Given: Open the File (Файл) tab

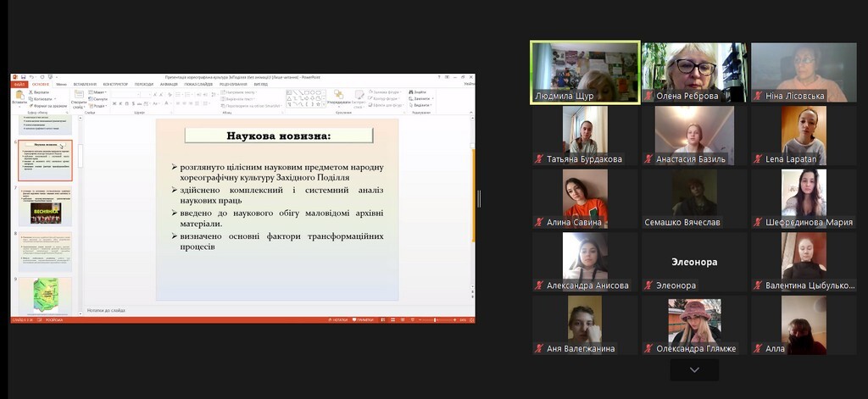Looking at the screenshot, I should pyautogui.click(x=19, y=84).
